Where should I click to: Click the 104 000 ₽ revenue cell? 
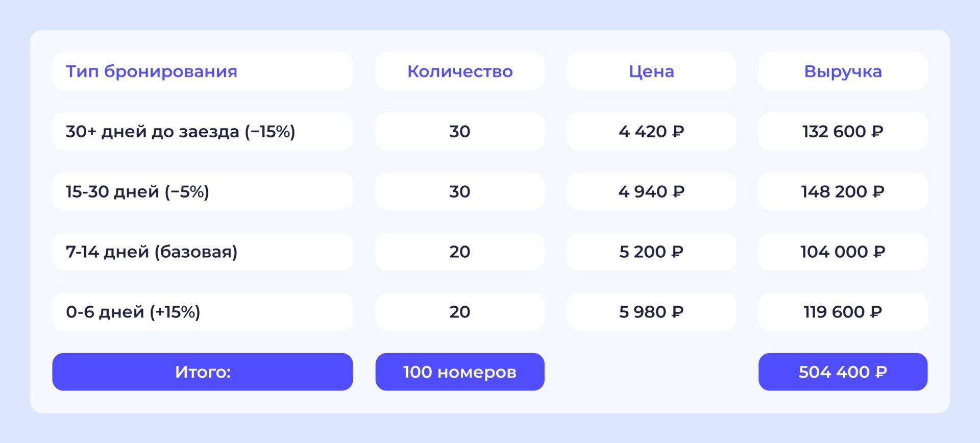coord(842,252)
